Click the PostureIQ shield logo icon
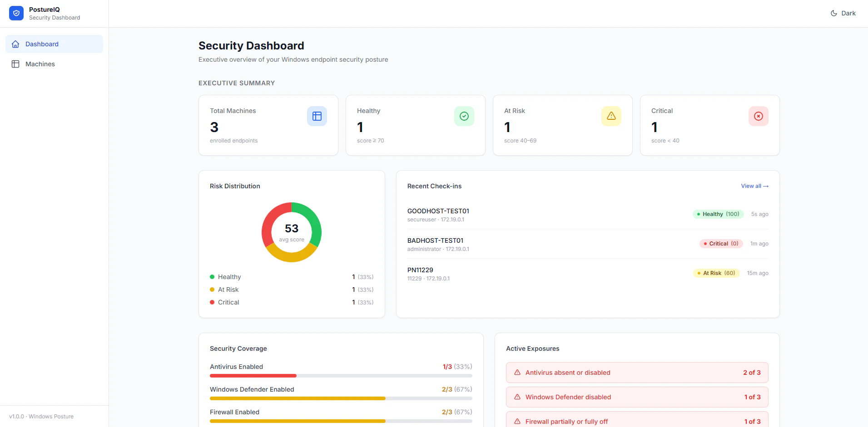 tap(16, 13)
